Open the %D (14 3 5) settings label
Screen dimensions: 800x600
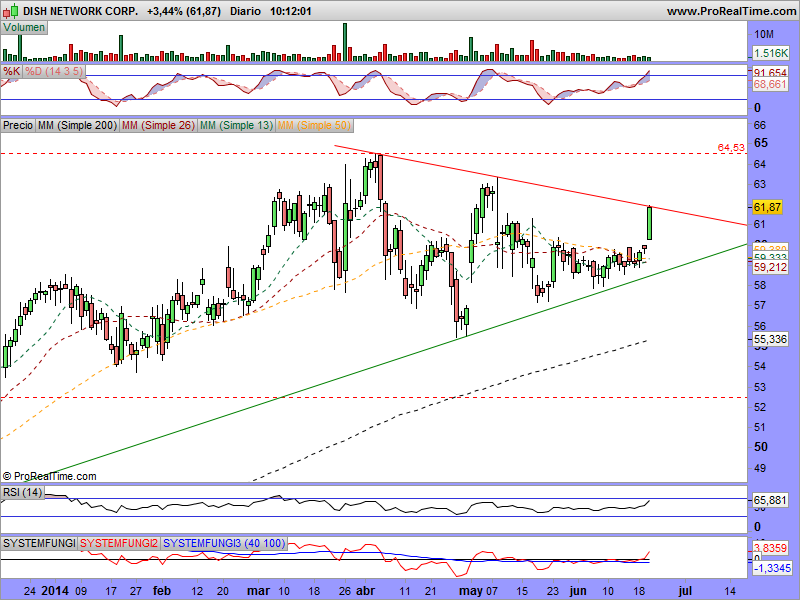54,72
